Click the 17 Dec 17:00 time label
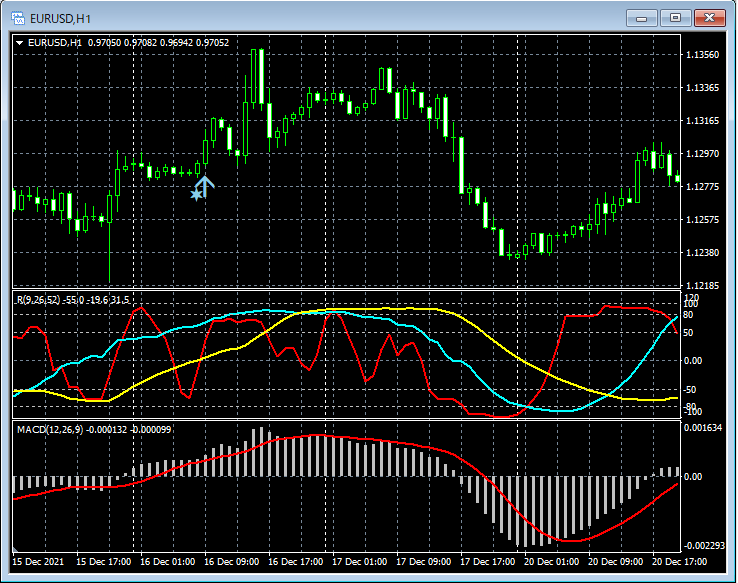 pyautogui.click(x=488, y=562)
